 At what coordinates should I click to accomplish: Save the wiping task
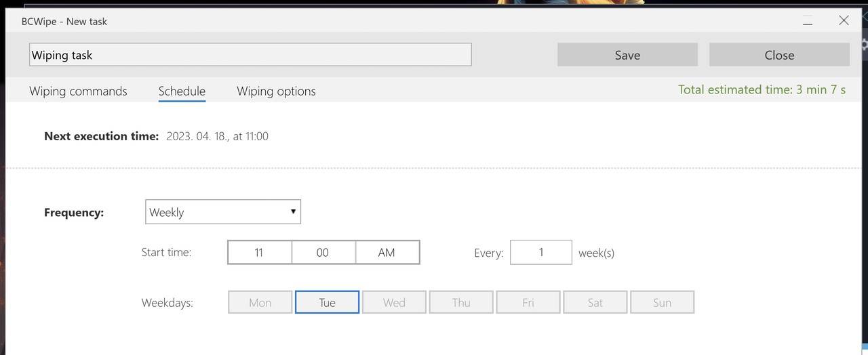pyautogui.click(x=627, y=55)
